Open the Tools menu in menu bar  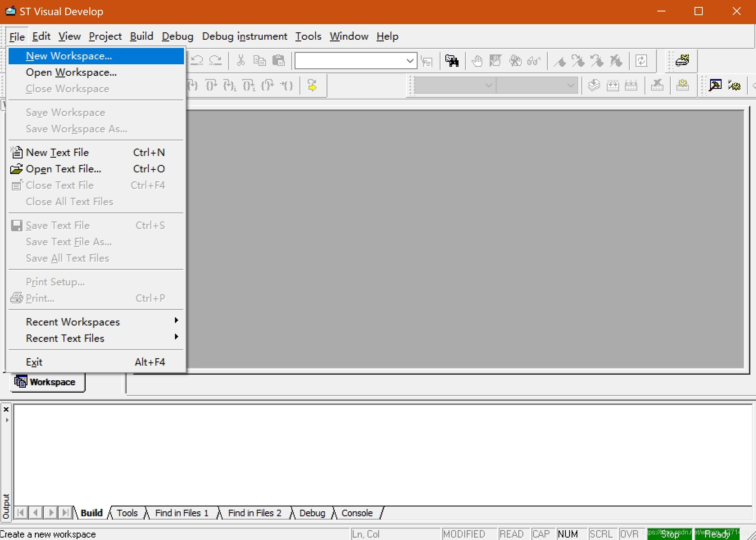click(x=309, y=36)
